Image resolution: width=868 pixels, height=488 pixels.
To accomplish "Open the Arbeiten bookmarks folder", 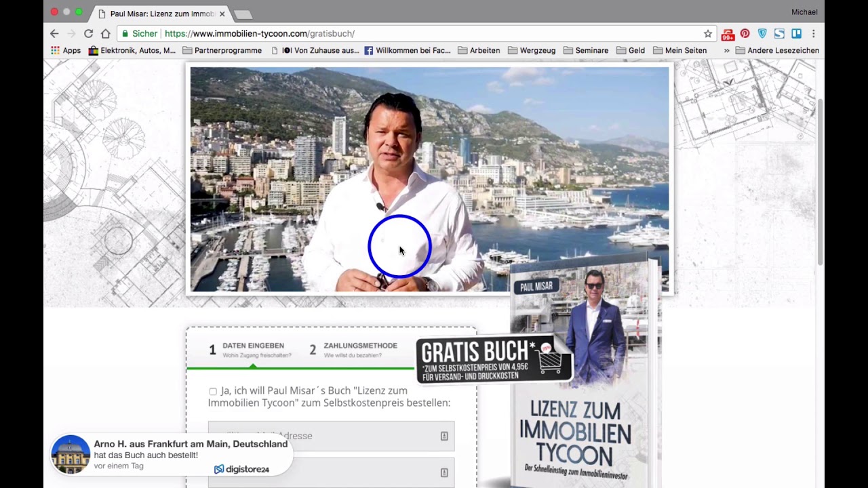I will [479, 50].
